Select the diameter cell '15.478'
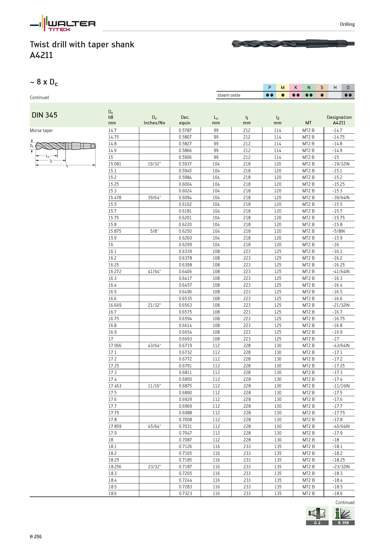 coord(115,197)
